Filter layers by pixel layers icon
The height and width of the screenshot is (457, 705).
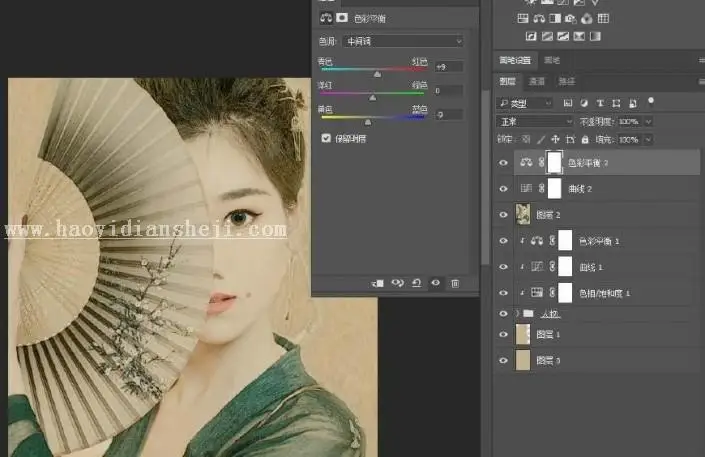click(568, 103)
